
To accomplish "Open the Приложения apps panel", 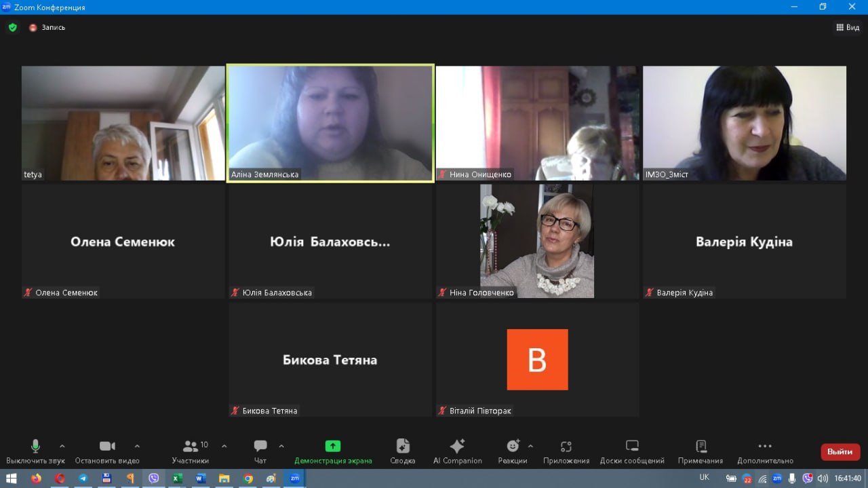I will click(566, 451).
